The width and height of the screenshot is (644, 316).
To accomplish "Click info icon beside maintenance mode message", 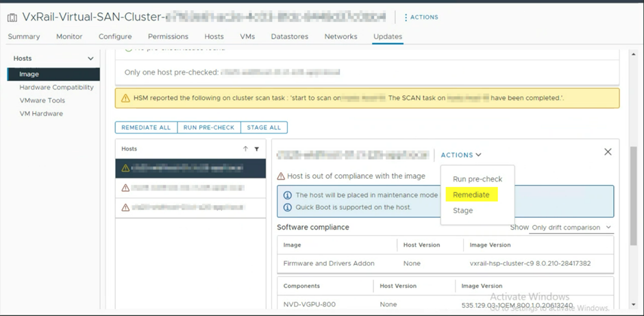I will (288, 195).
